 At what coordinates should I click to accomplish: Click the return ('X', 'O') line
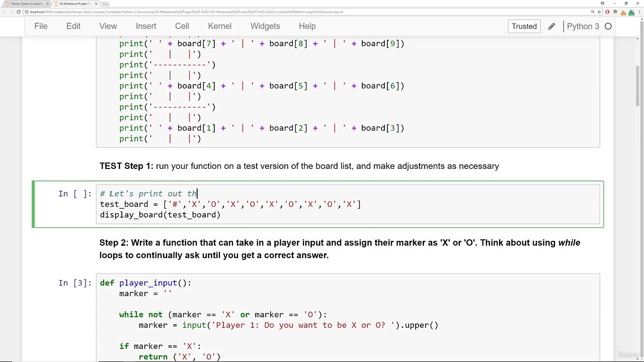coord(180,357)
